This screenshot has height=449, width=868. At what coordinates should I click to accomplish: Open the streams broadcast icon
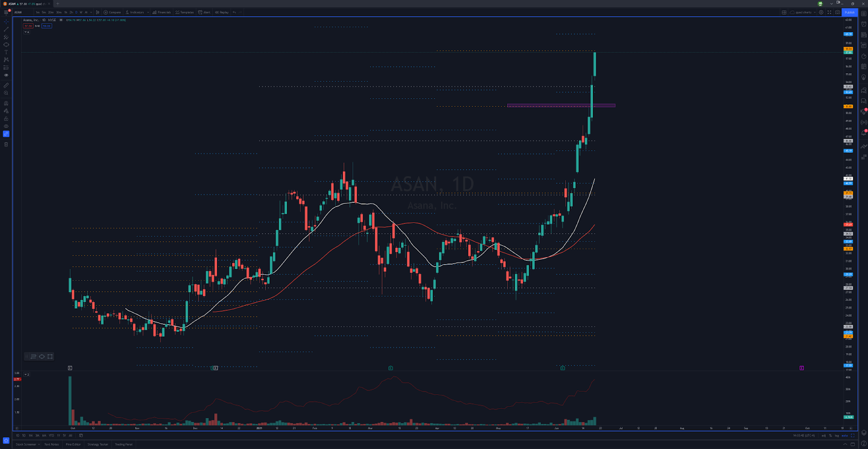point(864,122)
